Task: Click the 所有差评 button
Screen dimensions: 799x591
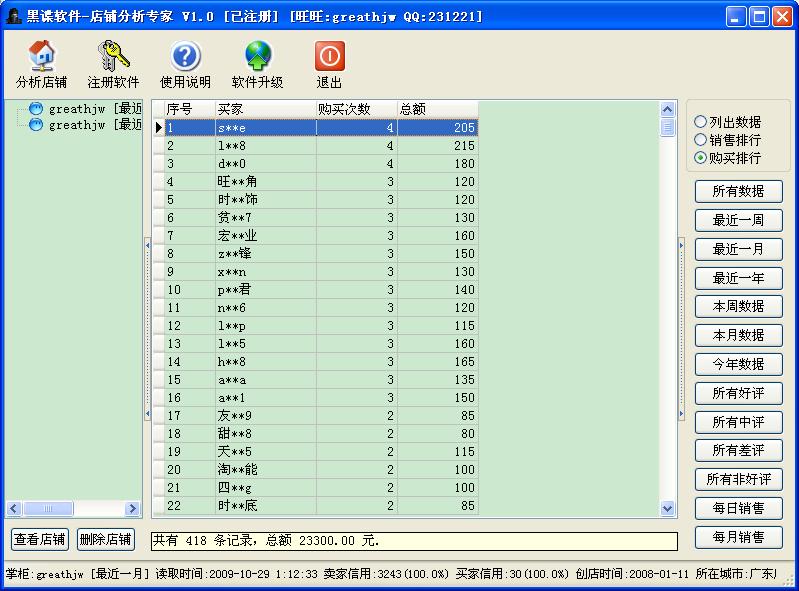Action: point(738,450)
